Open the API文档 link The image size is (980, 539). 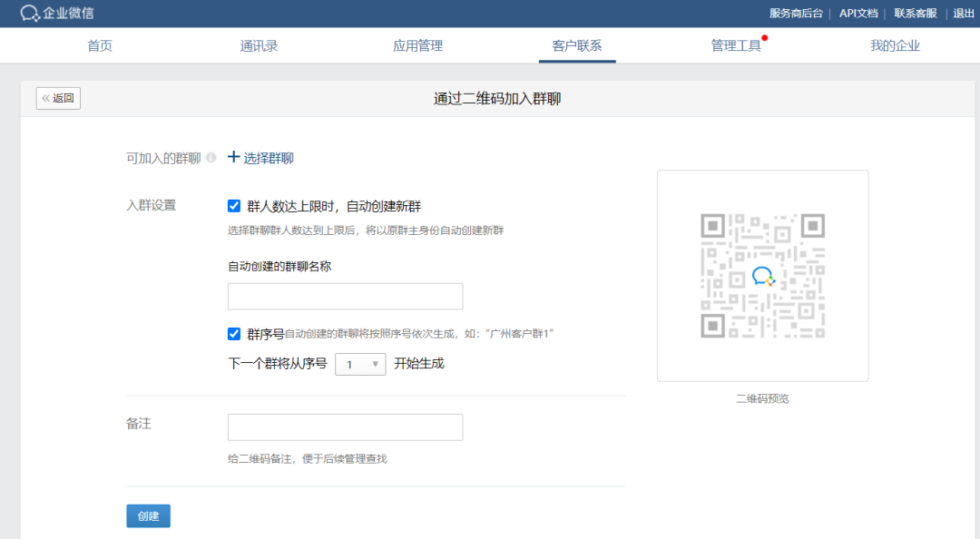857,14
